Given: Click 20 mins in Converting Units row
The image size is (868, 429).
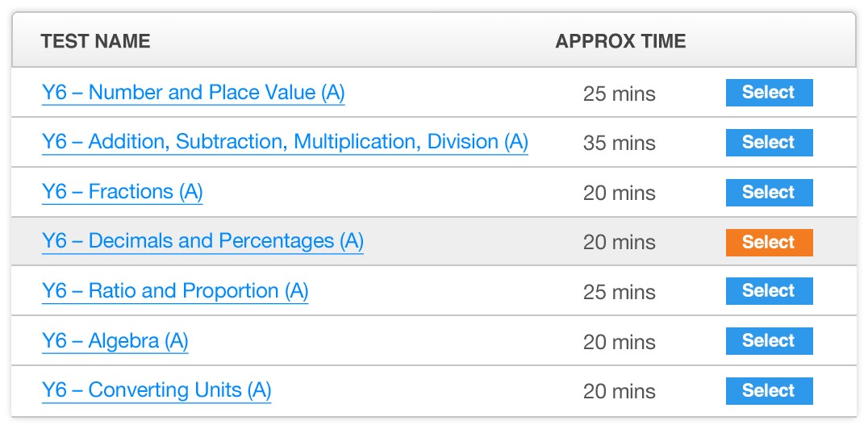Looking at the screenshot, I should tap(619, 392).
